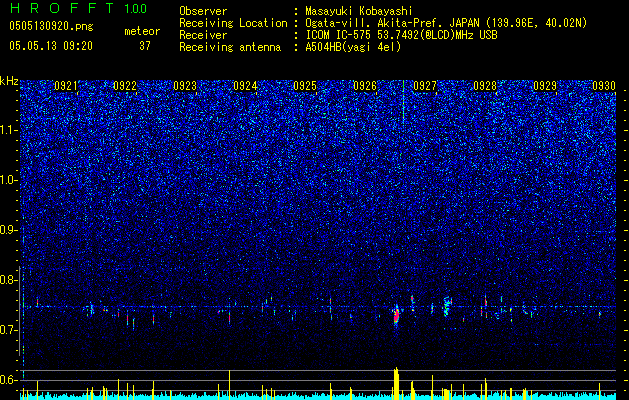Screen dimensions: 629x400
Task: Click the version number 1.0.0
Action: [x=136, y=9]
